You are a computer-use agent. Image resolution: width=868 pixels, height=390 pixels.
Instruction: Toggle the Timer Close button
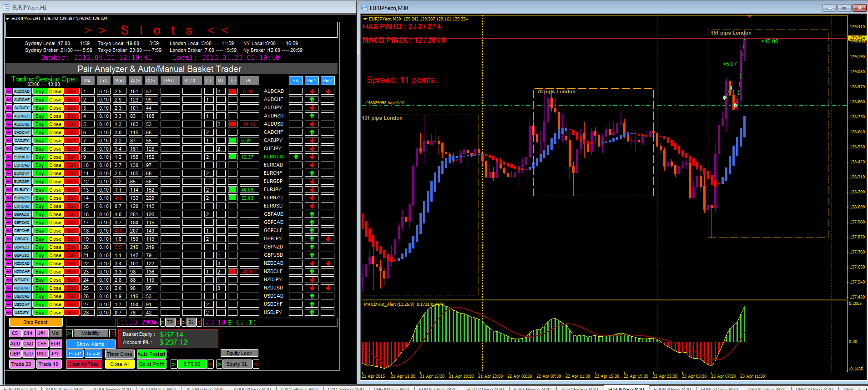[x=120, y=354]
